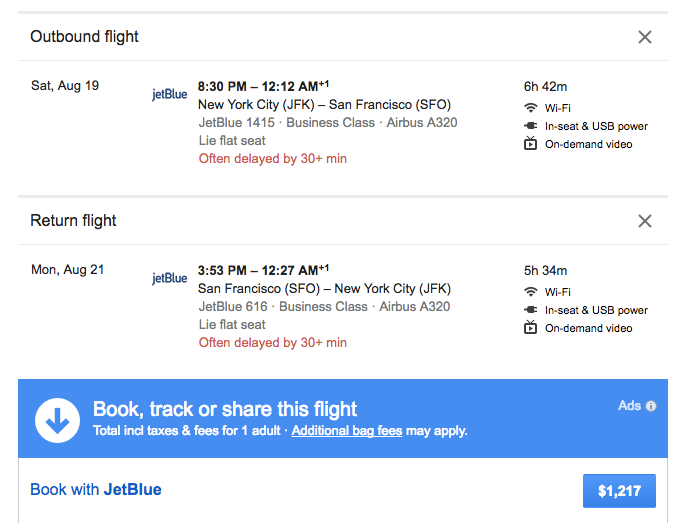Click the return On-demand video icon
The height and width of the screenshot is (523, 676).
(530, 328)
